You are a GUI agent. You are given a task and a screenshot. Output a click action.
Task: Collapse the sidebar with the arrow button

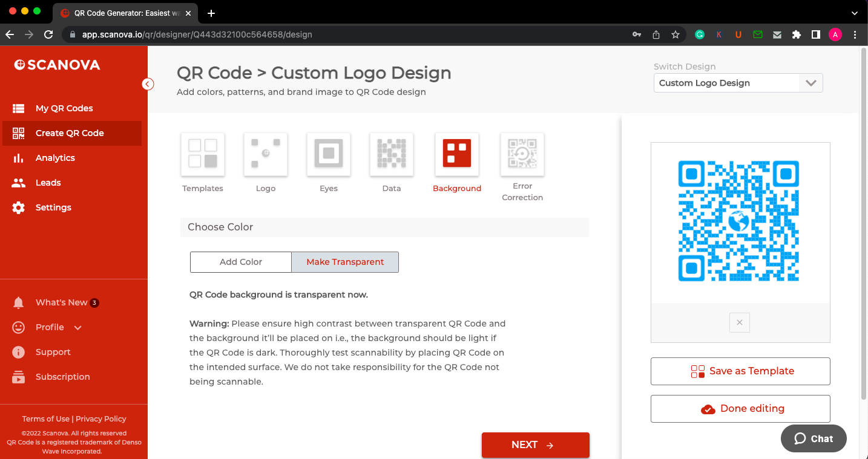click(x=148, y=84)
